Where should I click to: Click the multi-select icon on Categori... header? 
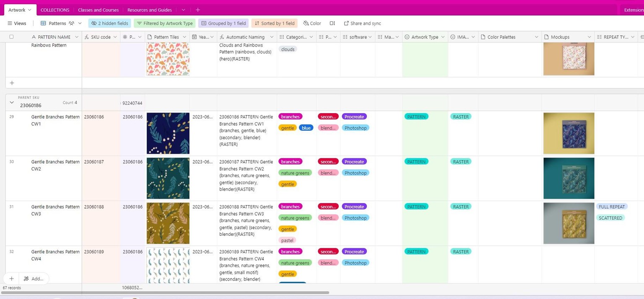[281, 37]
